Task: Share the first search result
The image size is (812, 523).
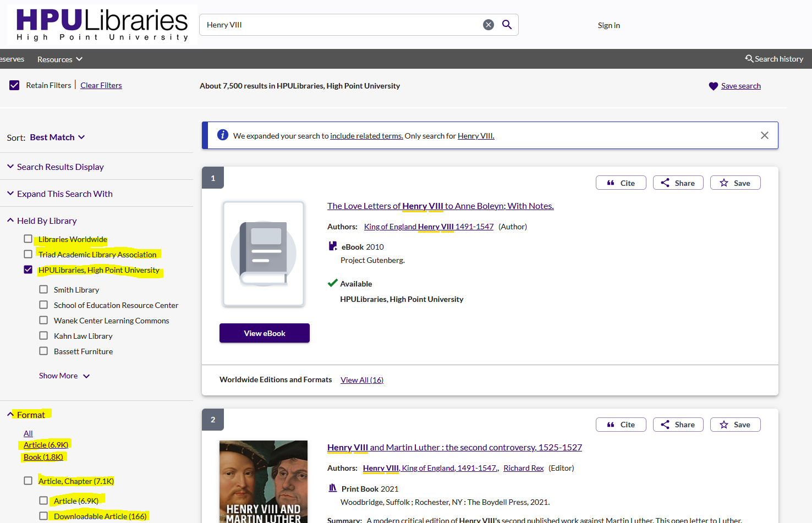Action: click(x=678, y=183)
